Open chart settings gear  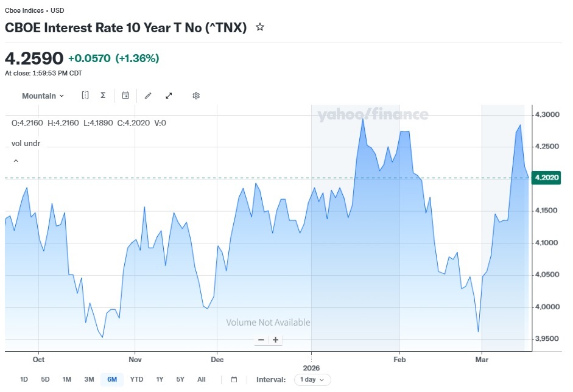(196, 96)
